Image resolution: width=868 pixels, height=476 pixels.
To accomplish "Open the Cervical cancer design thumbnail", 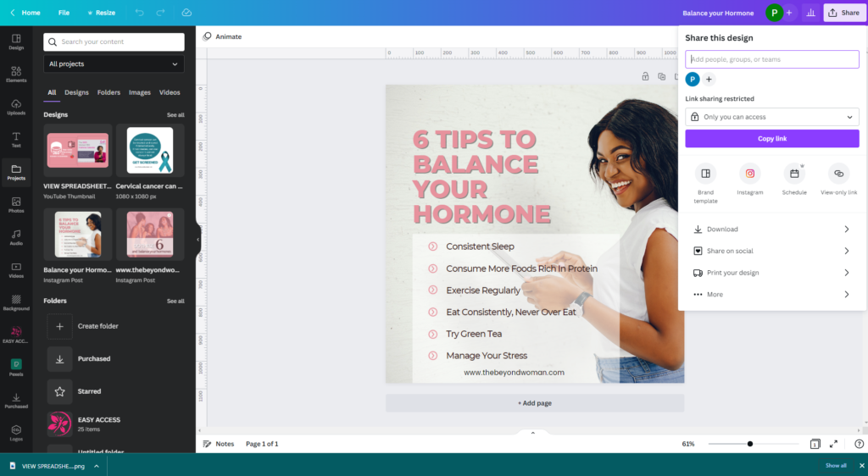I will (150, 151).
